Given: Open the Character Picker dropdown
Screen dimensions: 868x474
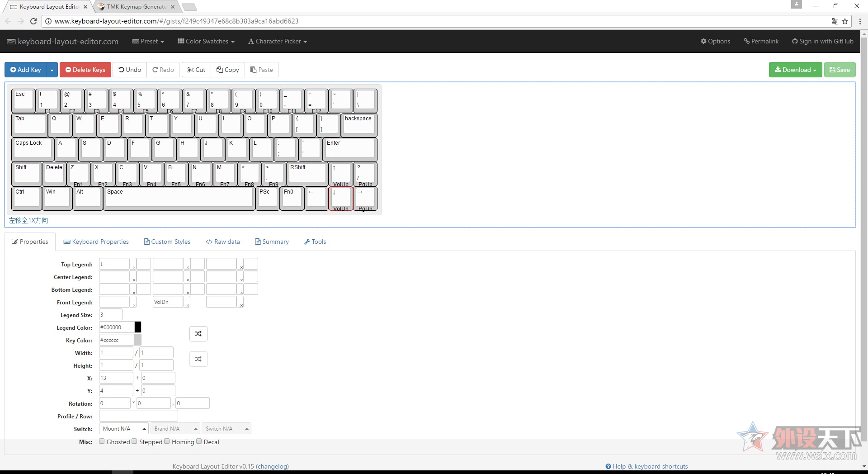Looking at the screenshot, I should point(278,42).
